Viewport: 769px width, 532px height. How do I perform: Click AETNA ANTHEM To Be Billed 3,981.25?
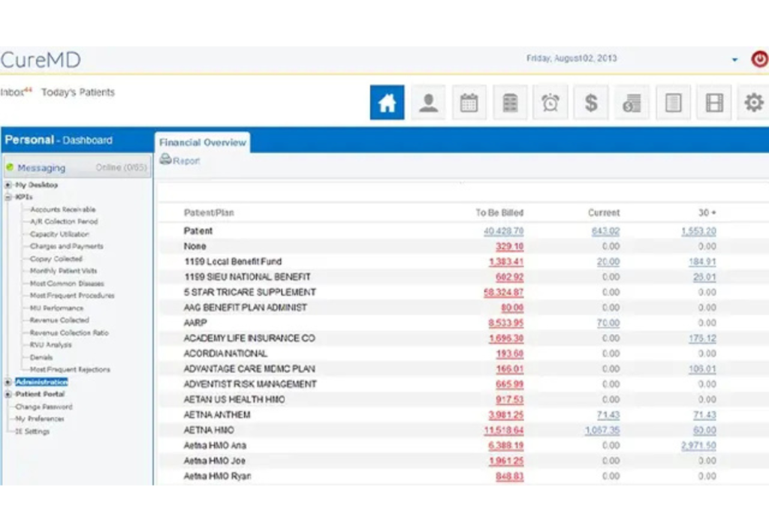(x=506, y=415)
